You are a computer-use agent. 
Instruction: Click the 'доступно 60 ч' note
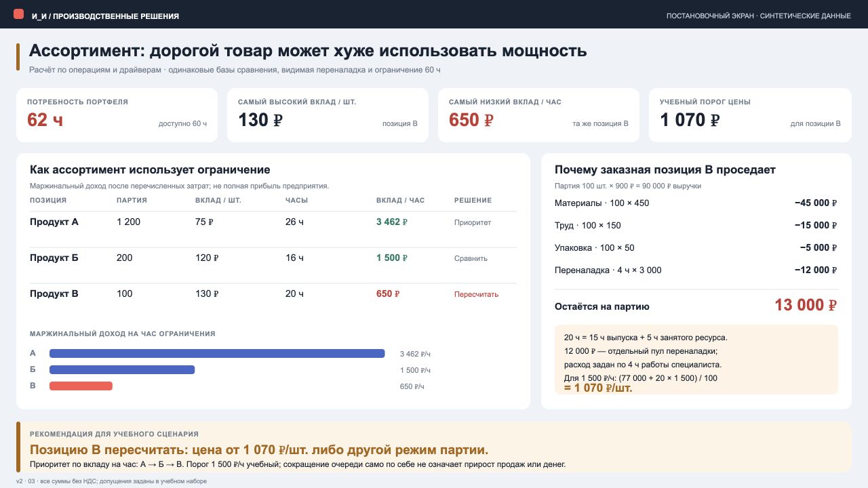pyautogui.click(x=182, y=124)
